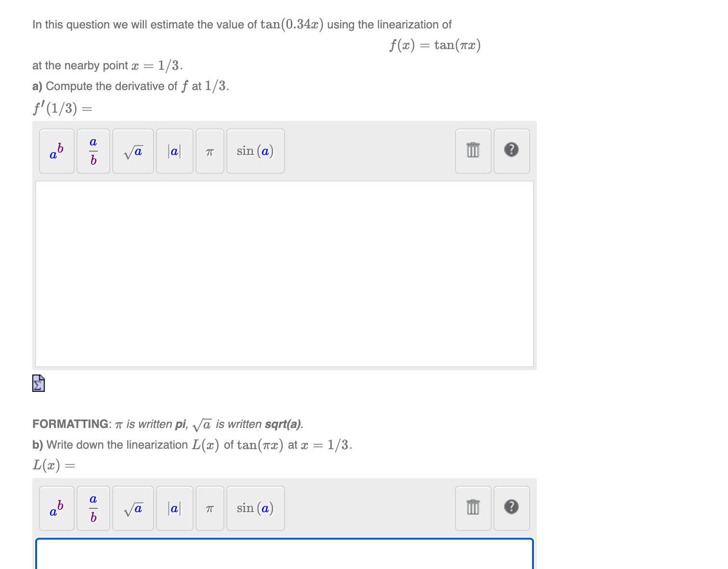The height and width of the screenshot is (569, 728).
Task: Insert an exponent in the derivative answer toolbar
Action: pyautogui.click(x=56, y=152)
